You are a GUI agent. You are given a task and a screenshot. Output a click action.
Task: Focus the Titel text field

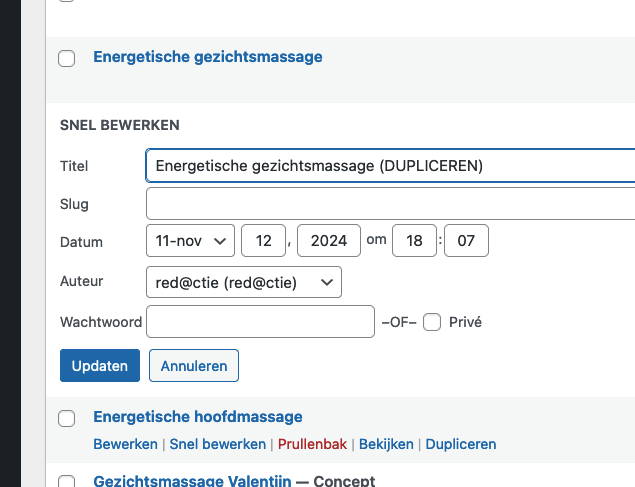click(390, 166)
